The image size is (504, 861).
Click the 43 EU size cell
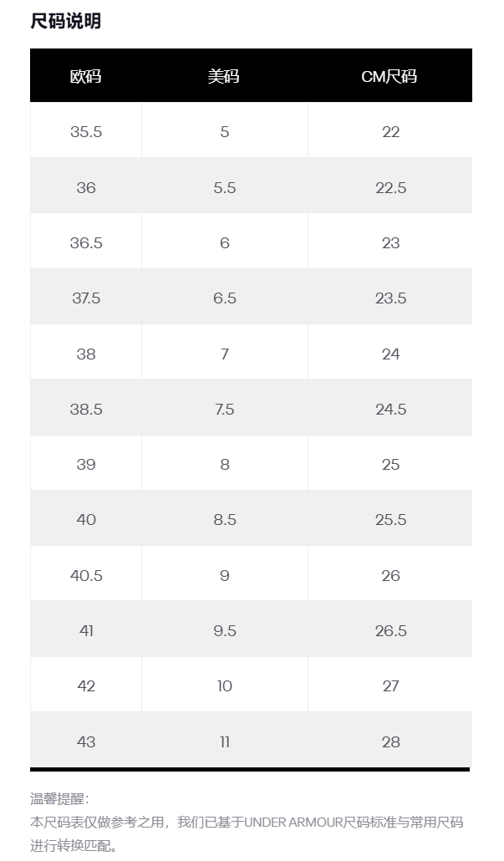pyautogui.click(x=86, y=741)
